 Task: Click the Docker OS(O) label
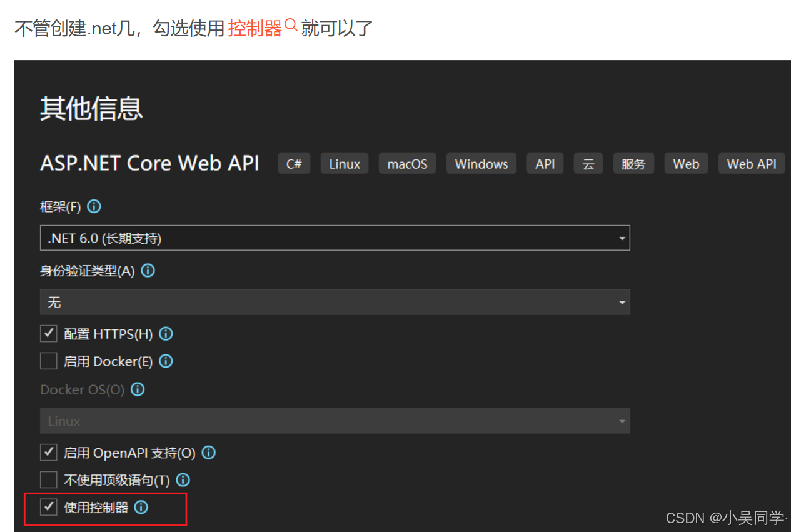point(83,390)
